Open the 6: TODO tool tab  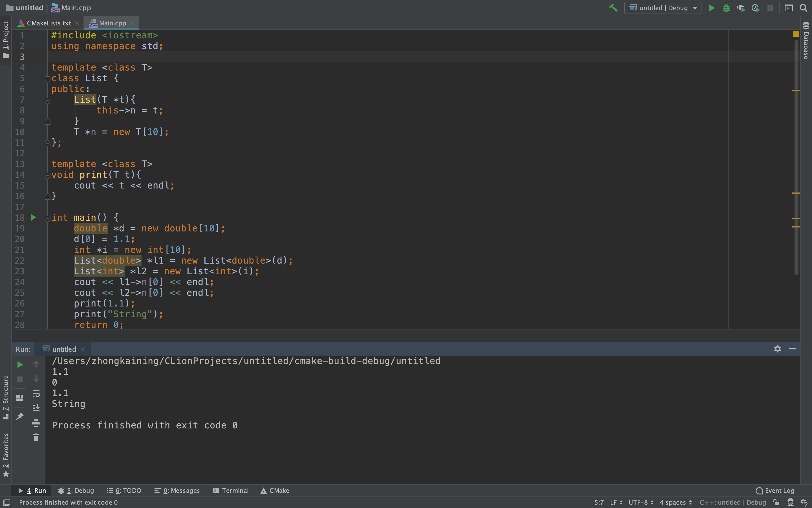[124, 491]
